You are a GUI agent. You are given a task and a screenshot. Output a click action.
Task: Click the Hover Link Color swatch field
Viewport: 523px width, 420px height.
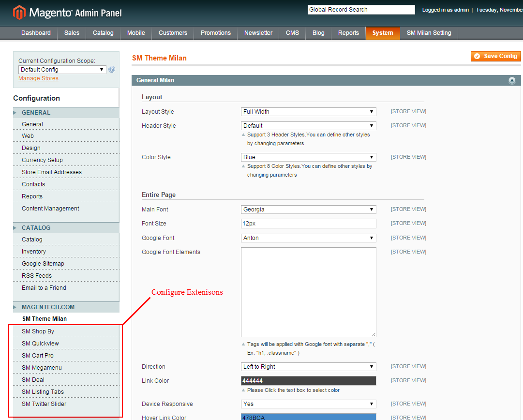pyautogui.click(x=309, y=417)
